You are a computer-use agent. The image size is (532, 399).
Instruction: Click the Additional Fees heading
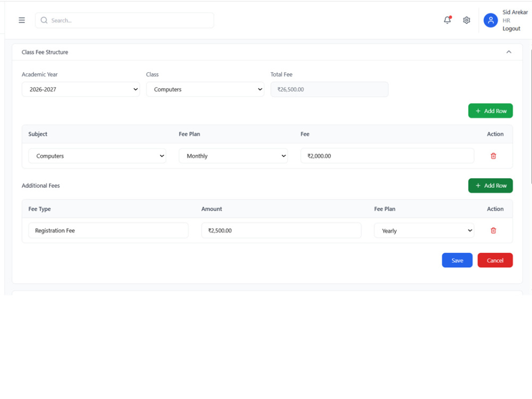pos(41,186)
